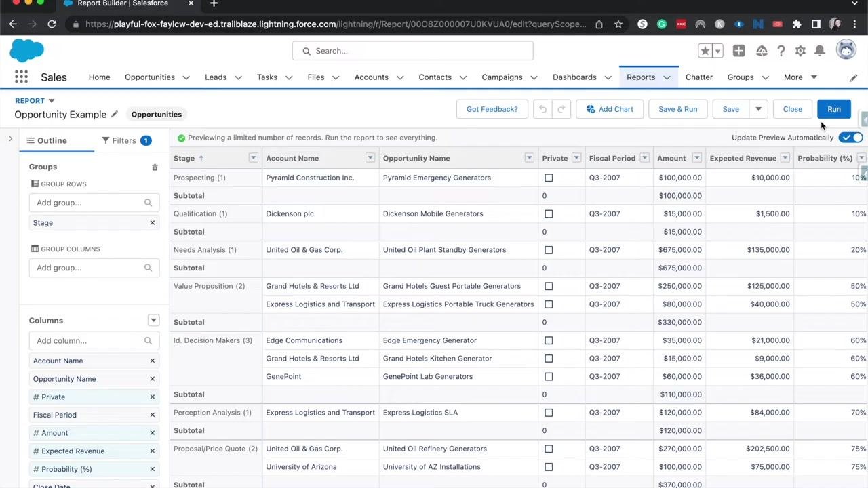Click the Got Feedback? button

click(492, 109)
